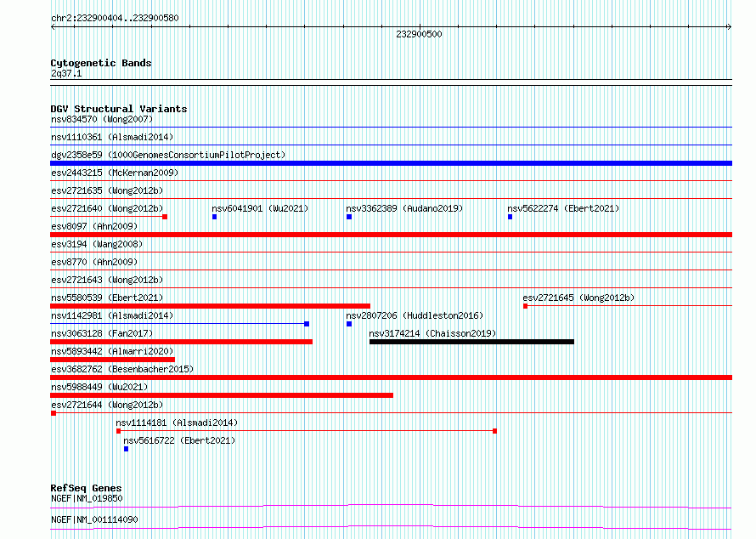Open gene NGEF|NM_019850
This screenshot has width=756, height=539.
[x=87, y=498]
